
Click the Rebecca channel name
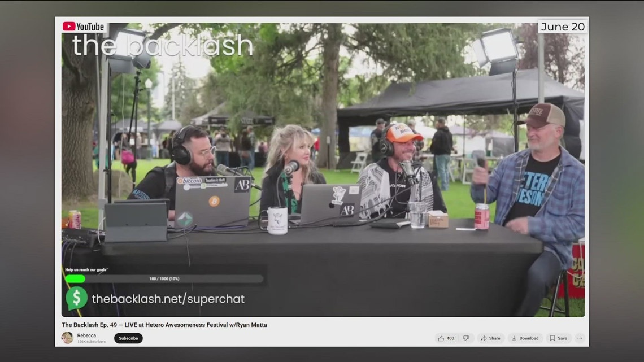click(86, 335)
